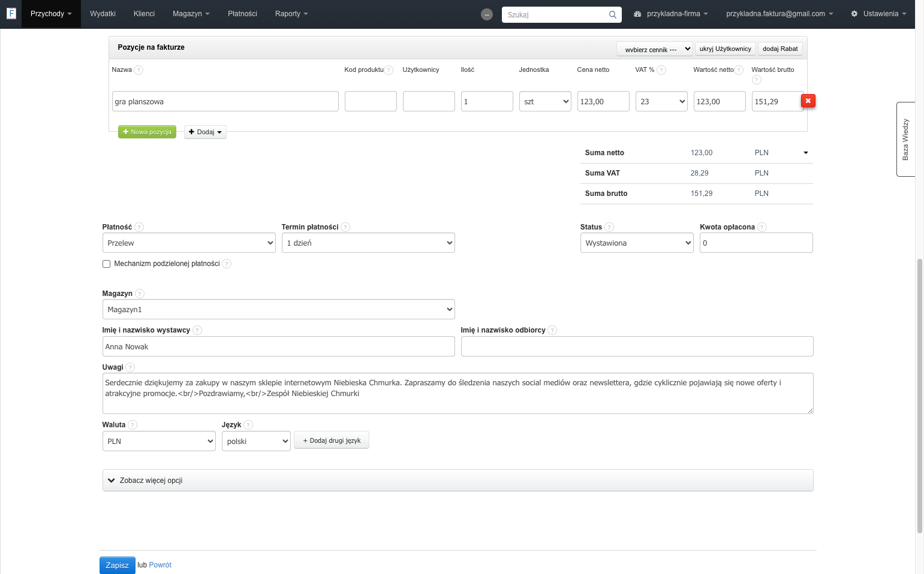This screenshot has width=924, height=574.
Task: Open the Termin płatności dropdown
Action: pos(368,243)
